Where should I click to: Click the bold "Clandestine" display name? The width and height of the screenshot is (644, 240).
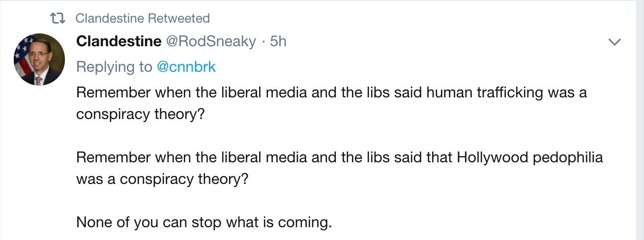(119, 42)
